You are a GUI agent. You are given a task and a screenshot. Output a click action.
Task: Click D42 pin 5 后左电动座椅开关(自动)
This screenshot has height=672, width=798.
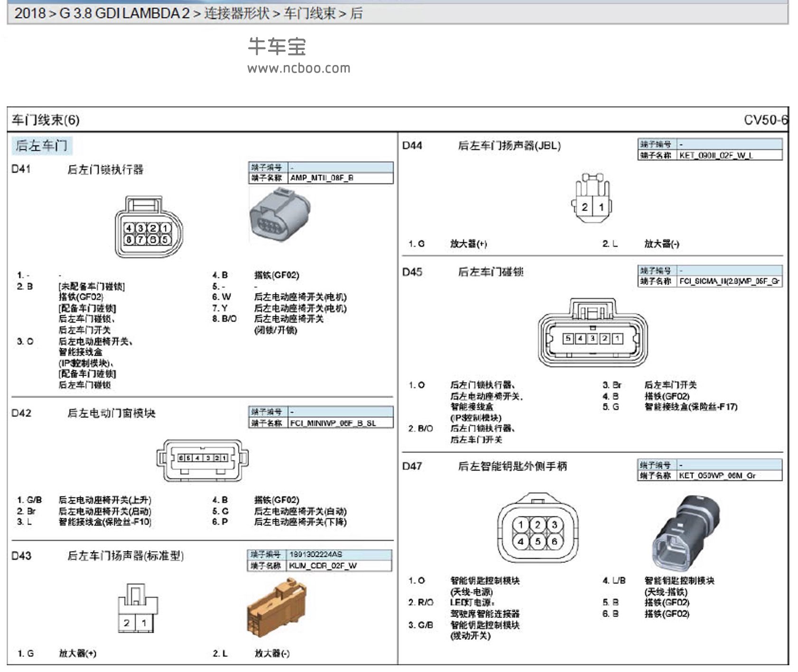pos(300,511)
